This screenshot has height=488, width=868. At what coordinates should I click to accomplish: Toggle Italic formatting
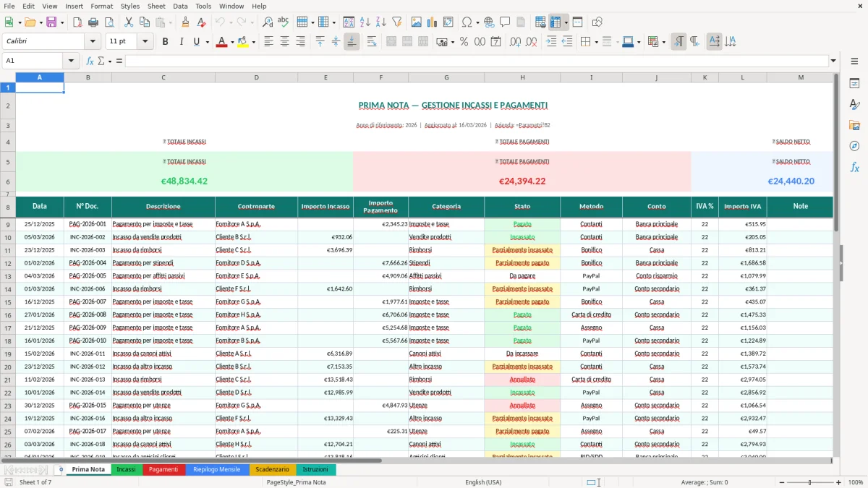tap(181, 42)
